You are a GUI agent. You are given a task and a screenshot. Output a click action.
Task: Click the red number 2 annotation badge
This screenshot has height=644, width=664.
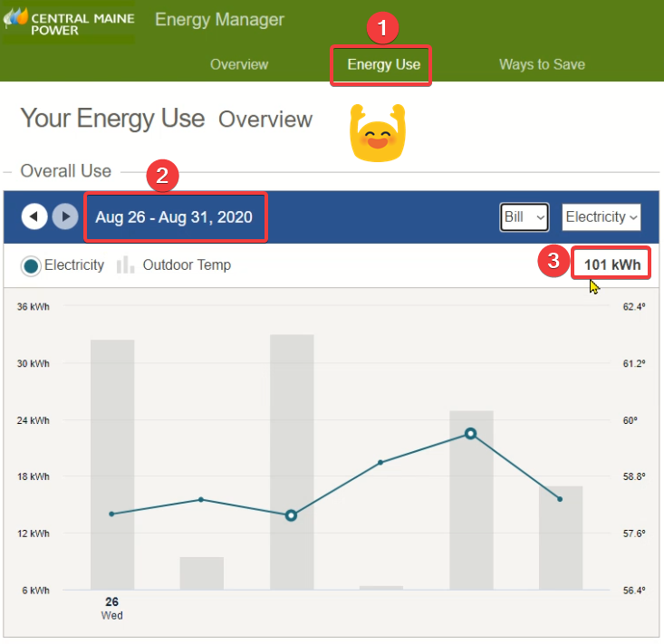161,176
